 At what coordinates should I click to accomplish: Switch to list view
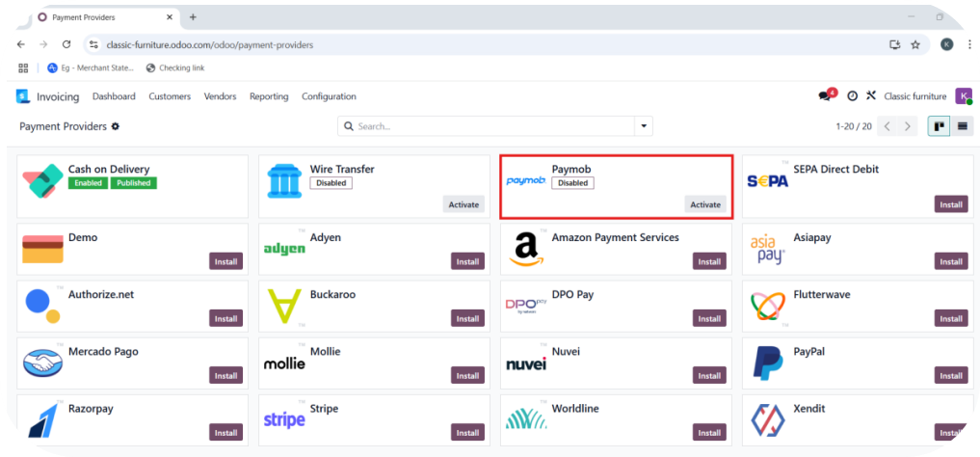(x=962, y=126)
